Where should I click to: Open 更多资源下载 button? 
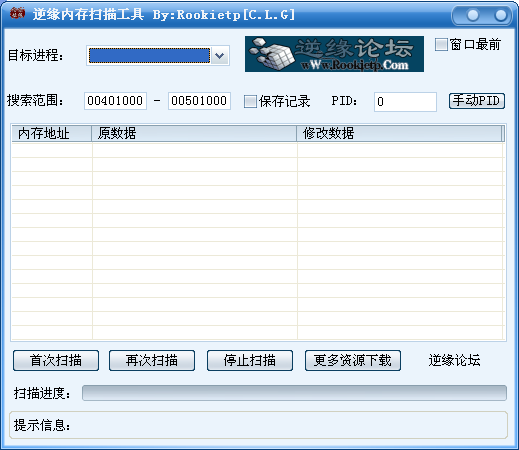click(353, 360)
